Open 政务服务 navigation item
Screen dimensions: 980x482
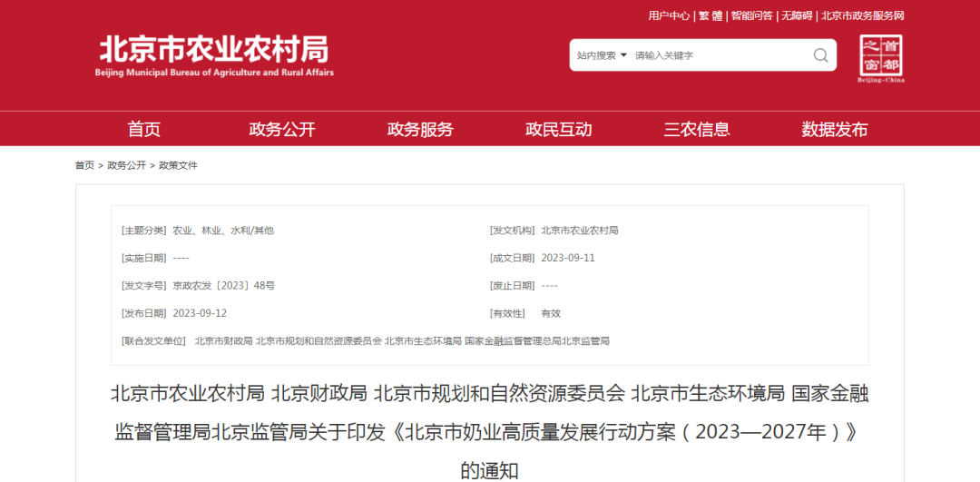tap(420, 130)
